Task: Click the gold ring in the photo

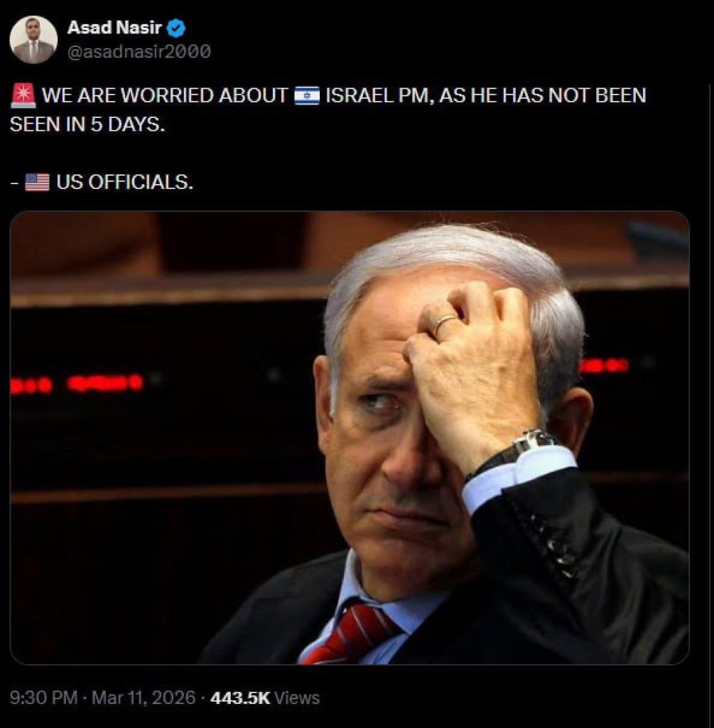Action: pos(443,323)
